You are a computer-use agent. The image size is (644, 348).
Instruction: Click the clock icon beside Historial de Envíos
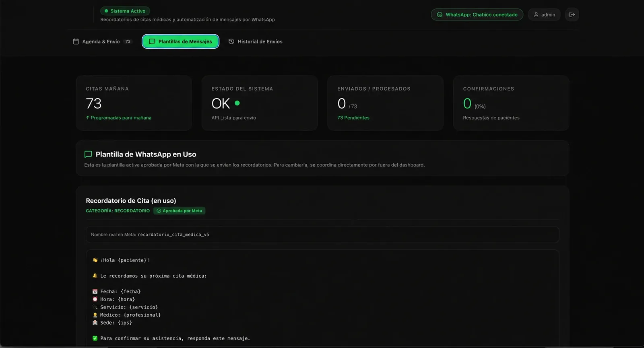click(231, 41)
